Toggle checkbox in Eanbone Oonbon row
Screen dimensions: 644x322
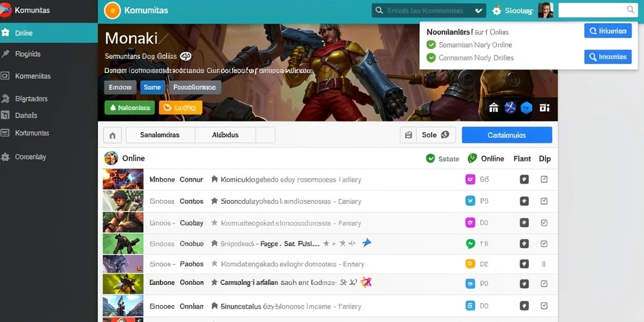[544, 284]
